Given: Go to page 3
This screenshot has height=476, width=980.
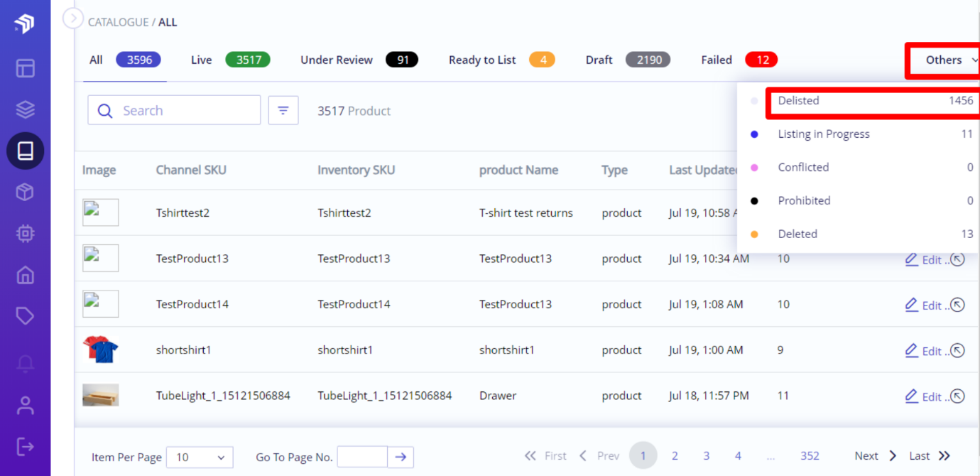Looking at the screenshot, I should point(707,456).
